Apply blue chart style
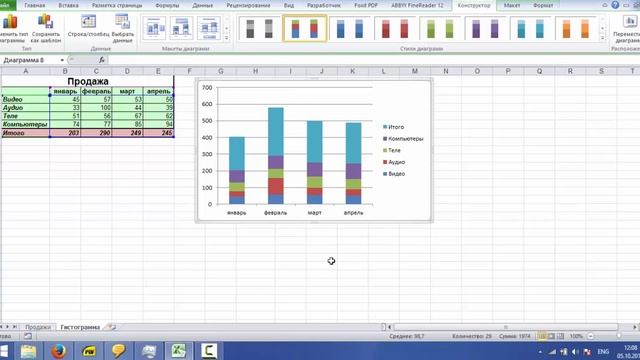This screenshot has height=360, width=640. 350,29
